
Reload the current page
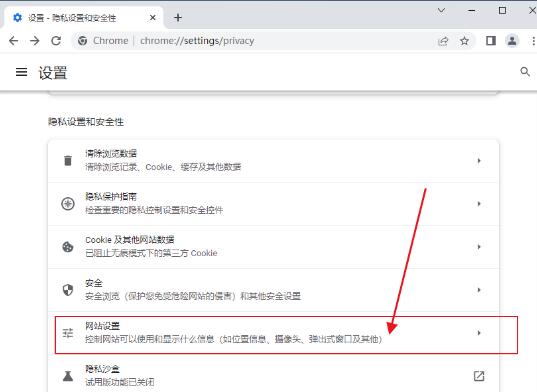tap(56, 41)
